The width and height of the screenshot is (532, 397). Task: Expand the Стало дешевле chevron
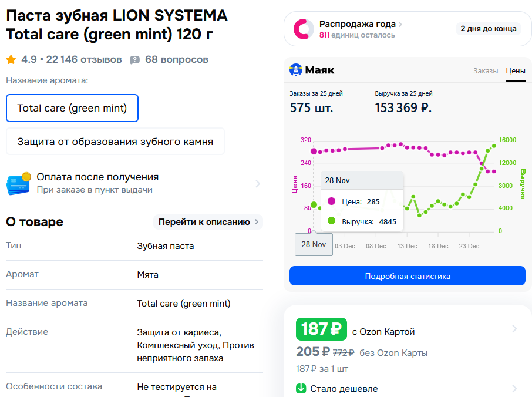[x=514, y=388]
